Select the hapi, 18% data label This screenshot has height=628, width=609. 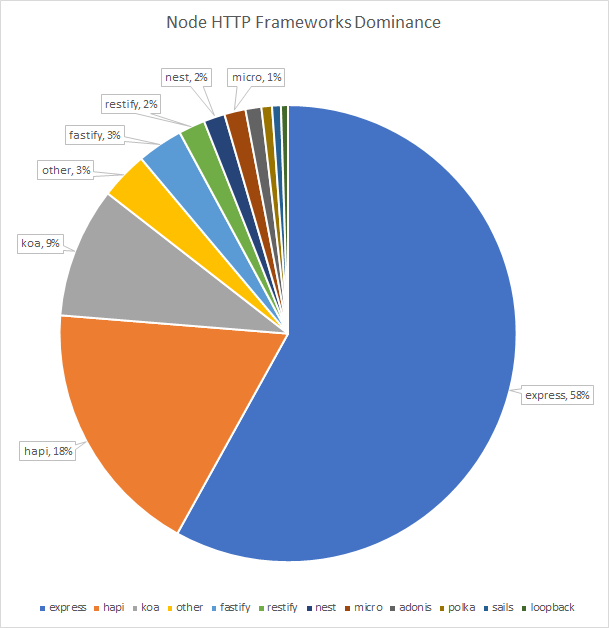click(x=48, y=451)
